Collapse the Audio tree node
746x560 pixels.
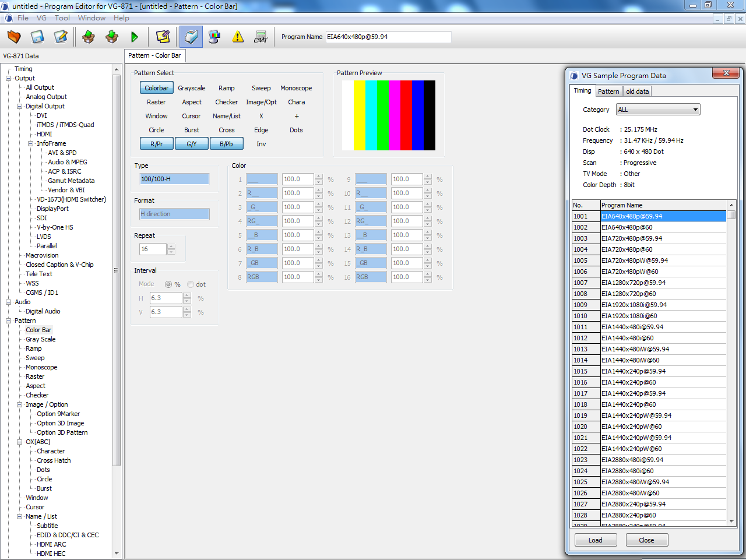click(x=9, y=302)
